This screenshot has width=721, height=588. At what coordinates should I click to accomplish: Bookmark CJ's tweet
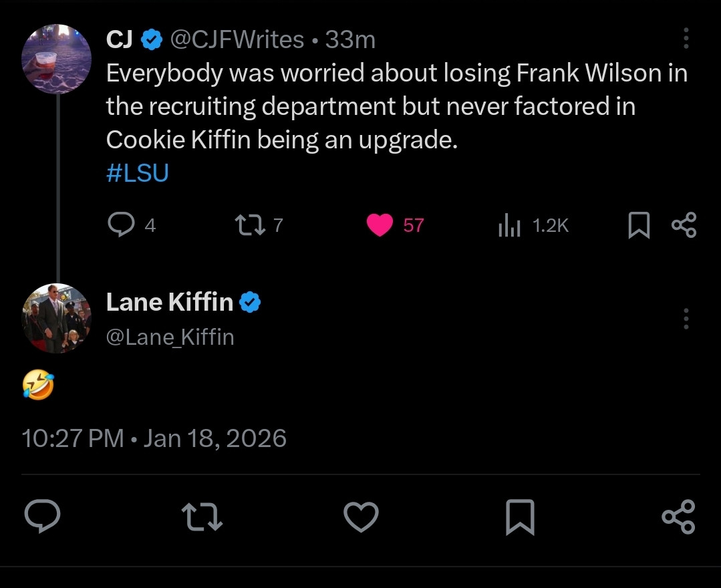[x=639, y=225]
